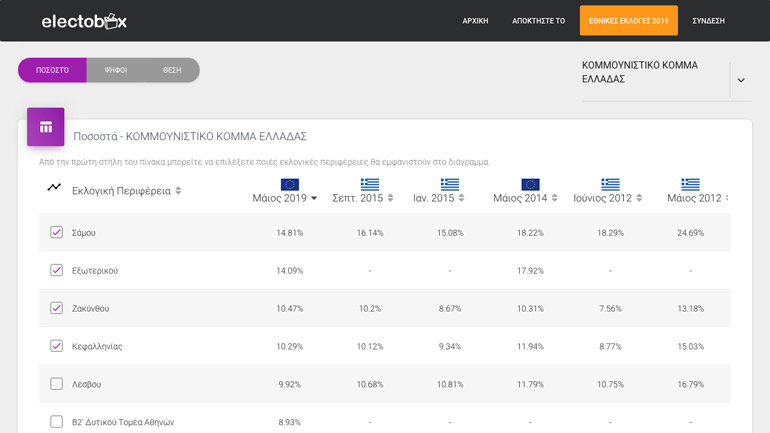Click the EU flag above Μάιος 2014
770x433 pixels.
[x=530, y=184]
